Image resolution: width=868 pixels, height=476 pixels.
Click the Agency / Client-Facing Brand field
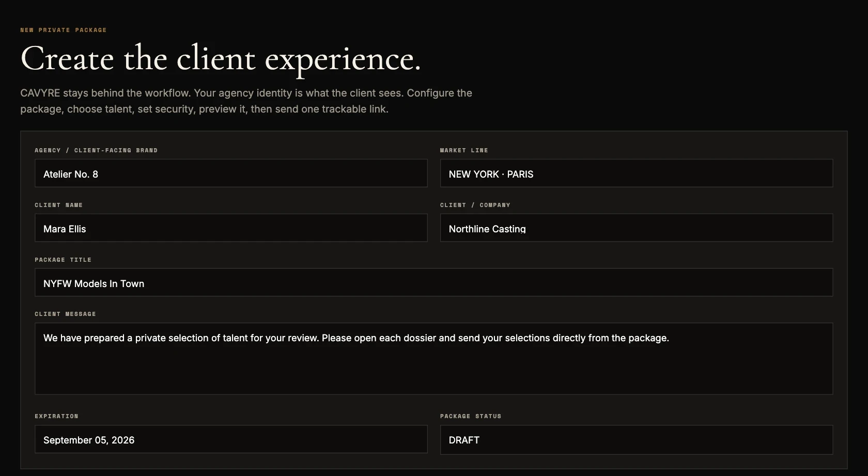tap(231, 173)
